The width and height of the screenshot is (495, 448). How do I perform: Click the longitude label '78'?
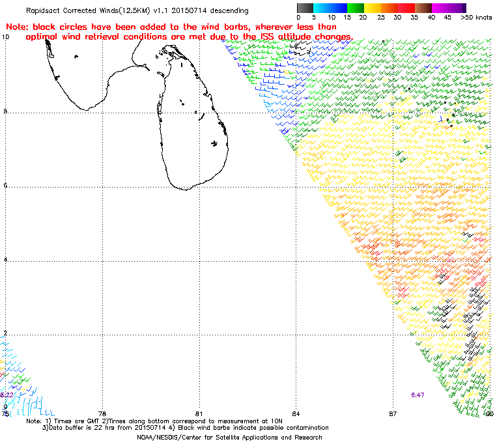102,413
